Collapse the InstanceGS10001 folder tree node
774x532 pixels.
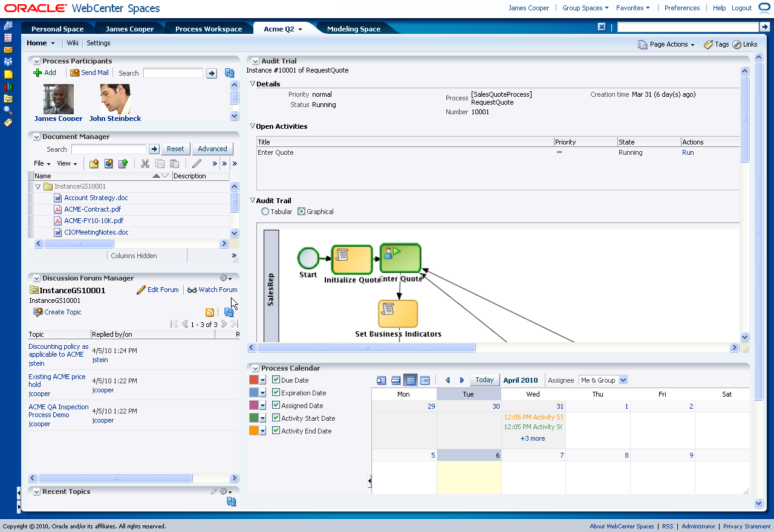click(38, 187)
